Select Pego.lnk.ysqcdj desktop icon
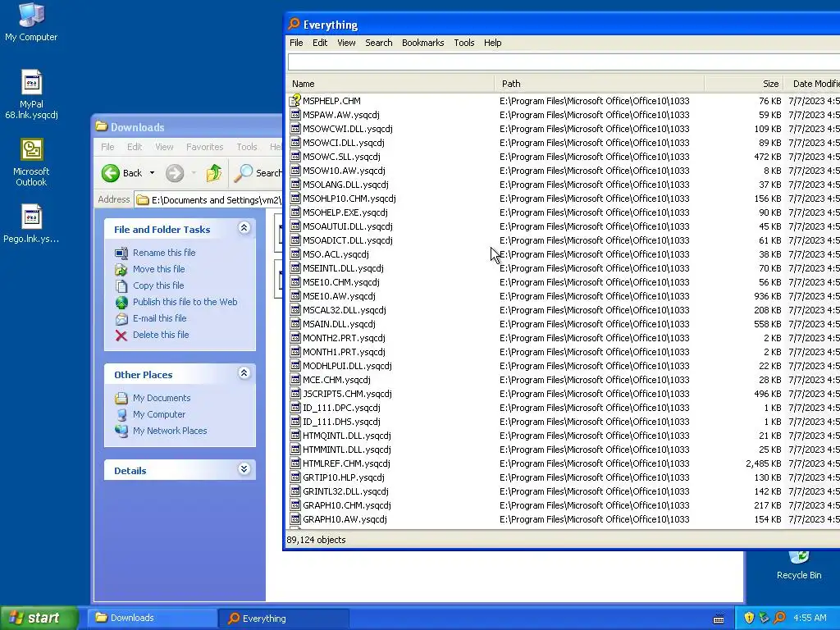The image size is (840, 630). (31, 224)
